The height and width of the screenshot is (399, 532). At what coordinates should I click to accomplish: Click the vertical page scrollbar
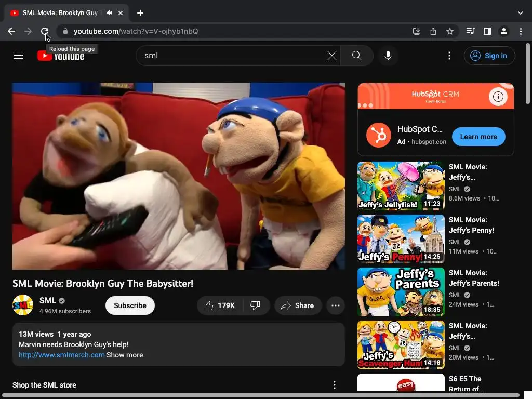point(527,73)
